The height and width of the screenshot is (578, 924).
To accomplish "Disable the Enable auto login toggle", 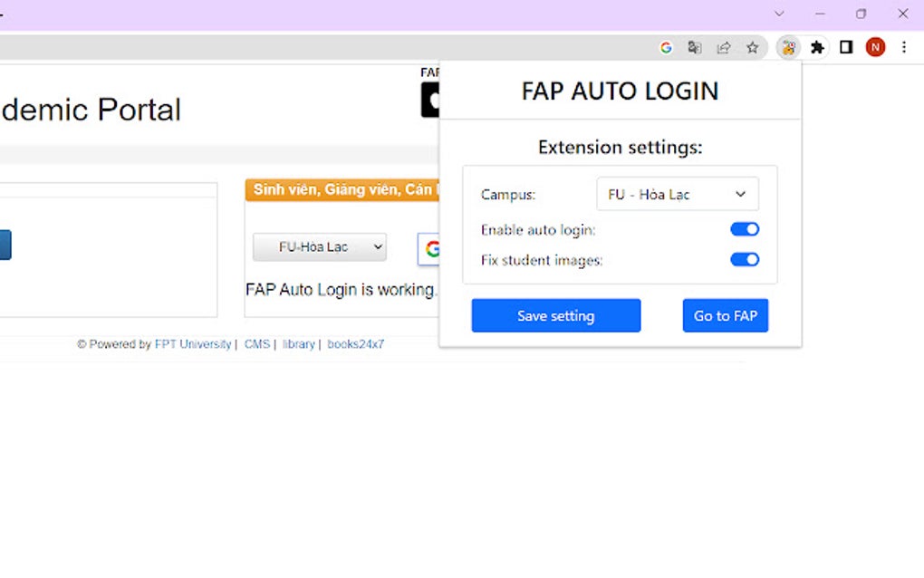I will pos(744,229).
